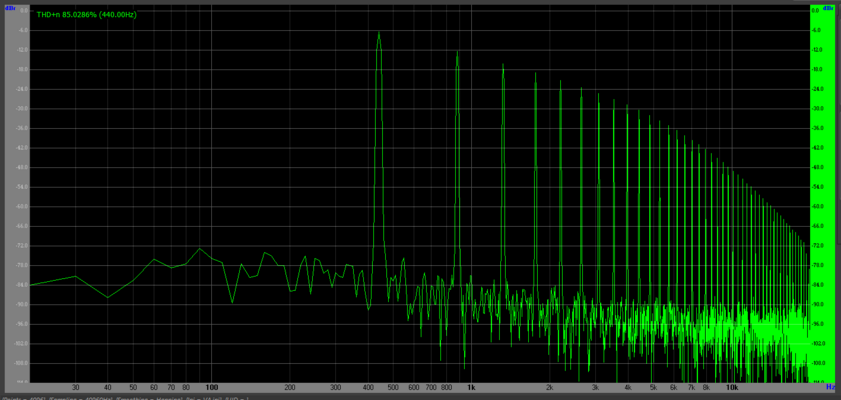The height and width of the screenshot is (400, 841).
Task: Click the -90.0 value on the green dB scale
Action: [815, 305]
